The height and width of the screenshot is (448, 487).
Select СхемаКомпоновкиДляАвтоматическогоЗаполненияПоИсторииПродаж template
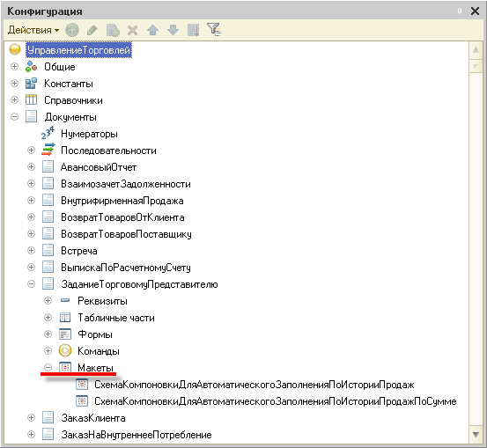255,385
